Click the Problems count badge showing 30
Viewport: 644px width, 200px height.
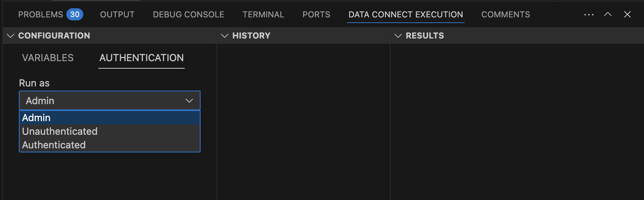coord(75,14)
